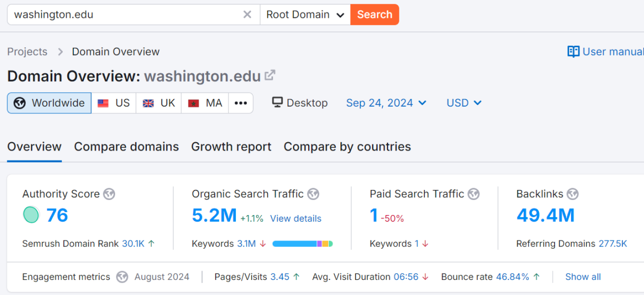
Task: Open the Root Domain dropdown
Action: 305,15
